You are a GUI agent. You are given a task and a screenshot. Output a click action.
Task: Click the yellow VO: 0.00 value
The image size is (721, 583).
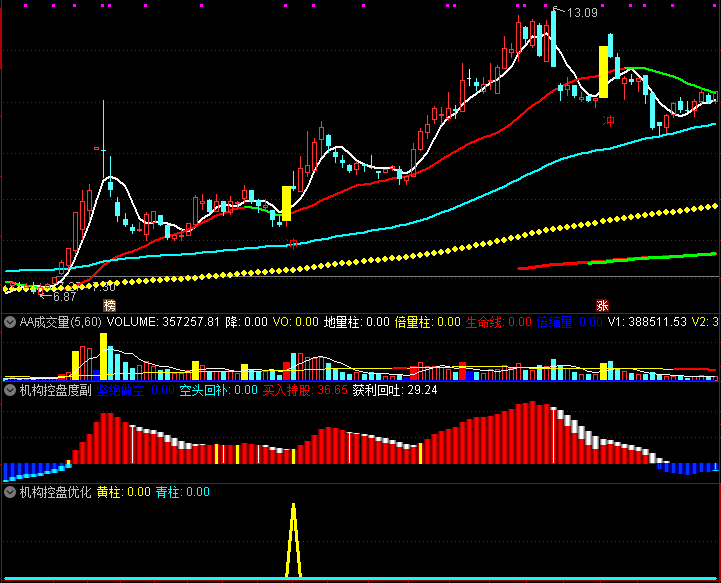pos(296,322)
